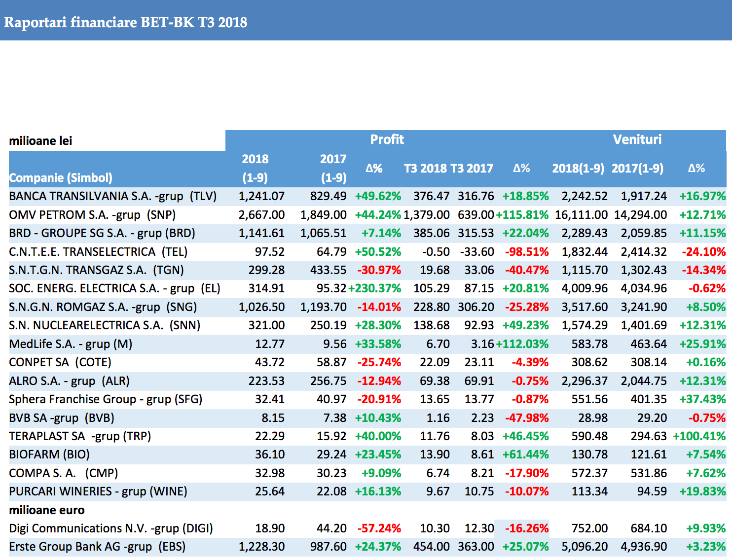This screenshot has height=560, width=732.
Task: Click the 'milioane euro' section label
Action: tap(47, 510)
